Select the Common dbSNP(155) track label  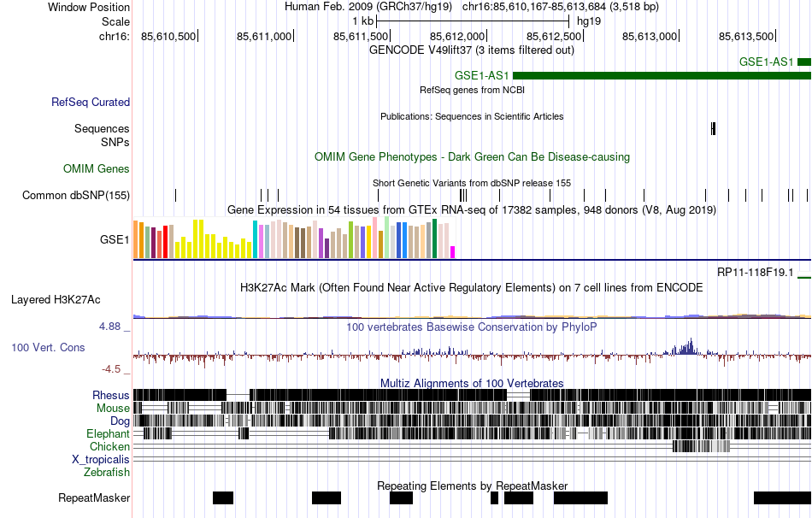coord(76,195)
